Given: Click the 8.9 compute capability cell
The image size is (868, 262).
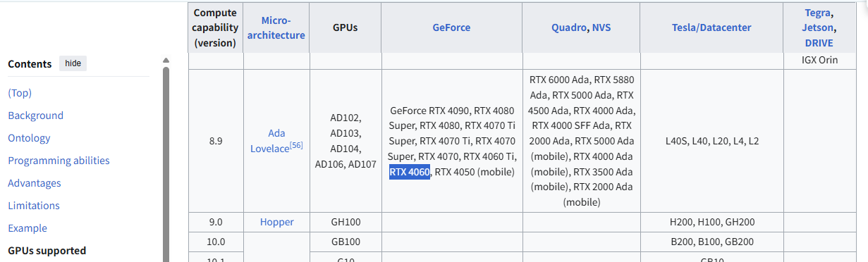Looking at the screenshot, I should [216, 141].
